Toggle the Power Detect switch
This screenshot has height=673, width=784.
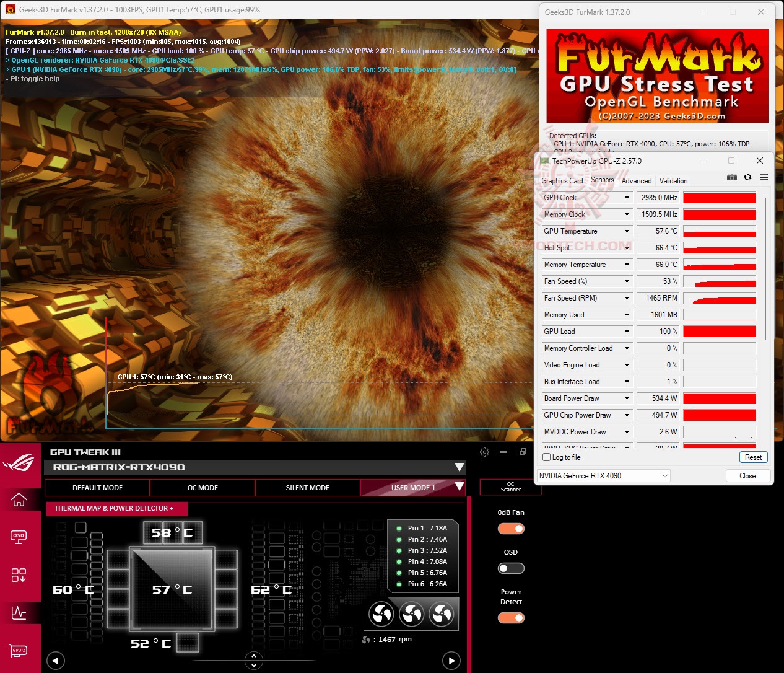click(511, 618)
